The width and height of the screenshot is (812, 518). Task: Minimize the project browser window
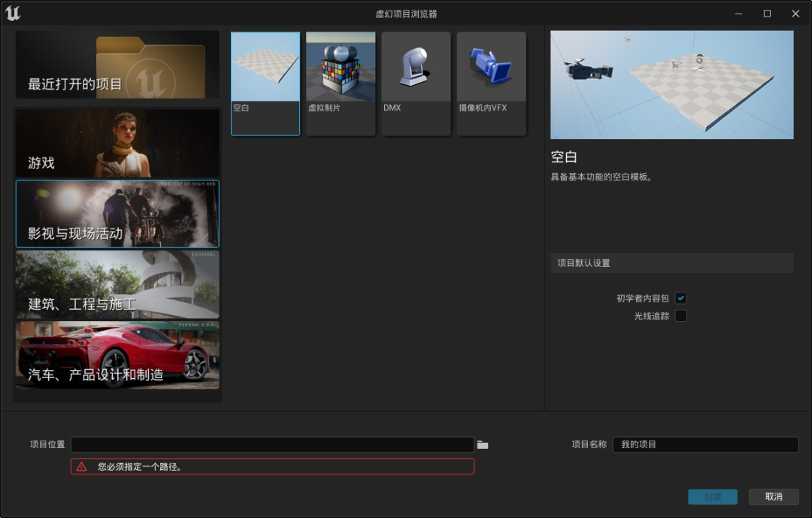[x=738, y=14]
